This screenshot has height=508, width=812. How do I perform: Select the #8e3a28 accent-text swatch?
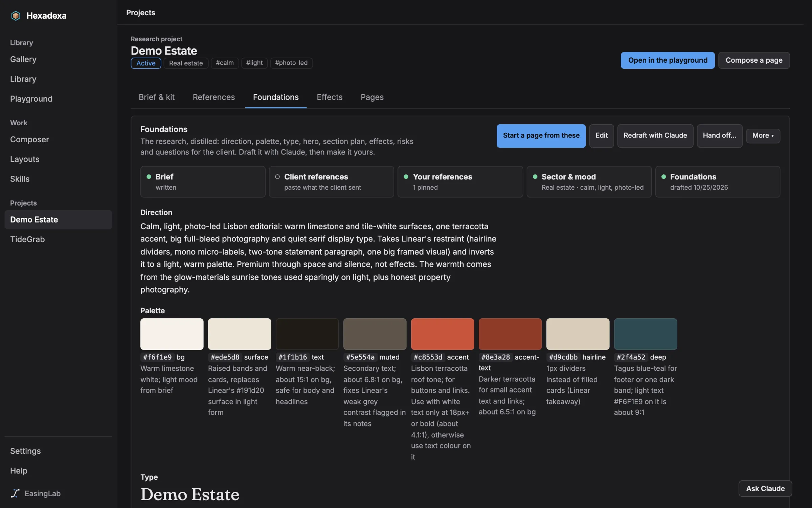[510, 334]
